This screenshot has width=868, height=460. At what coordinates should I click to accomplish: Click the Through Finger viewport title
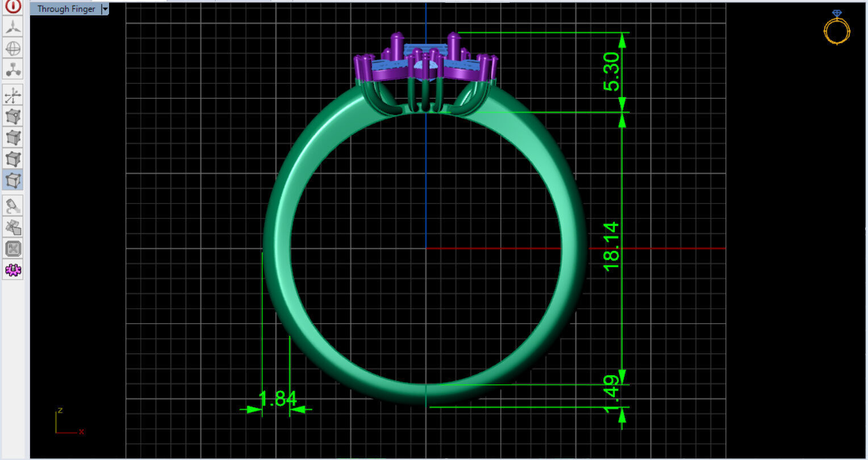[x=66, y=9]
